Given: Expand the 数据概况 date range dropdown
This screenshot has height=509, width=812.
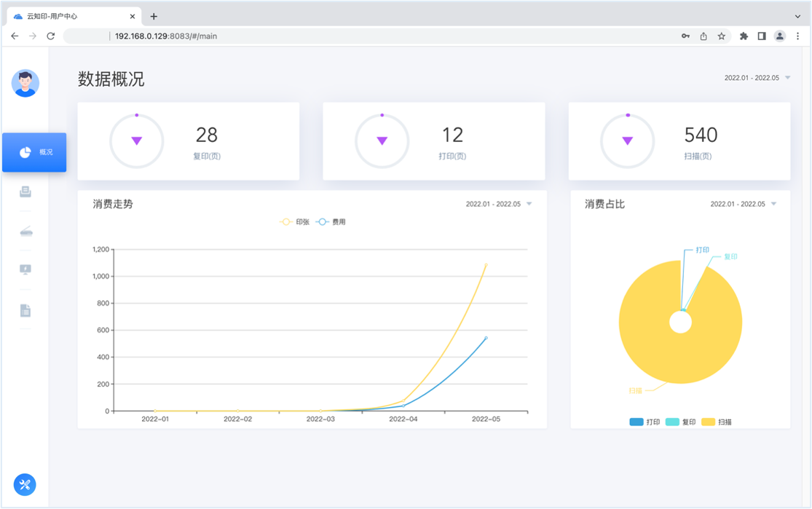Looking at the screenshot, I should click(757, 78).
